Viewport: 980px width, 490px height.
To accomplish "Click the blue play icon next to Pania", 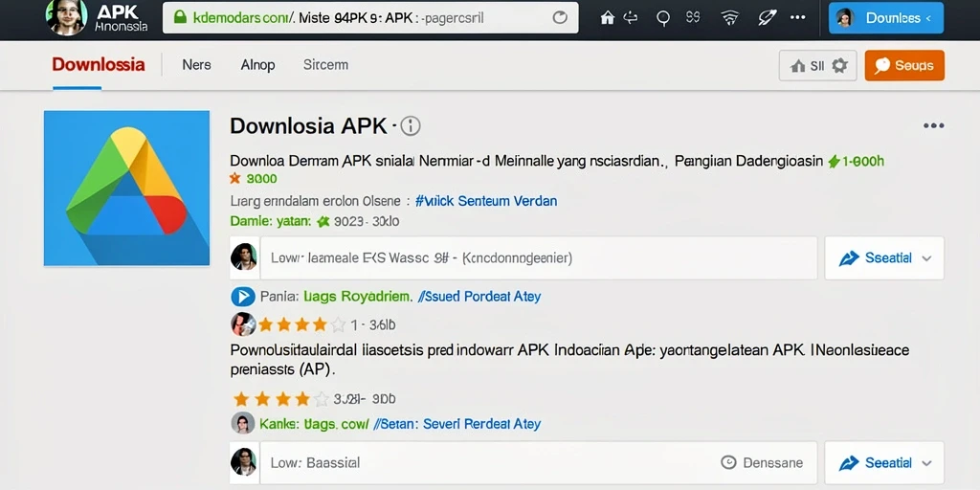I will 242,297.
